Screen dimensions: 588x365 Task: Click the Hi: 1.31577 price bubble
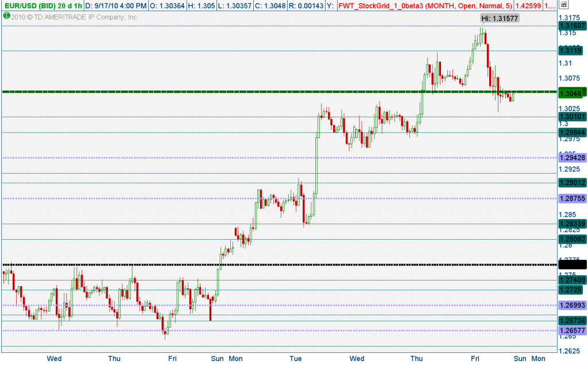click(x=500, y=18)
